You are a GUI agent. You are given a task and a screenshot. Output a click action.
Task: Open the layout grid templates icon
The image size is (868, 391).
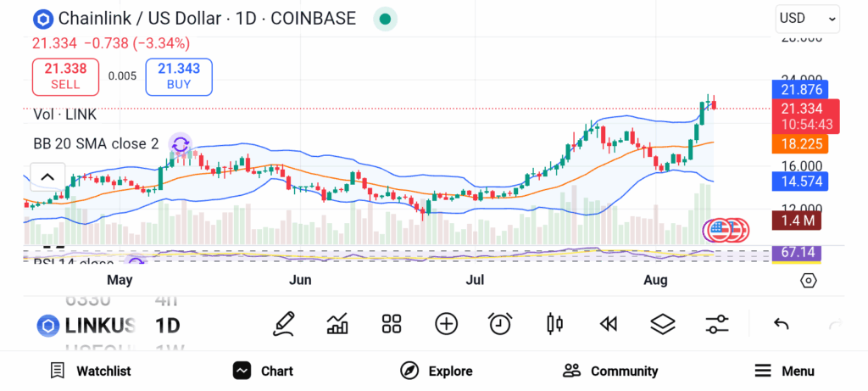(391, 323)
